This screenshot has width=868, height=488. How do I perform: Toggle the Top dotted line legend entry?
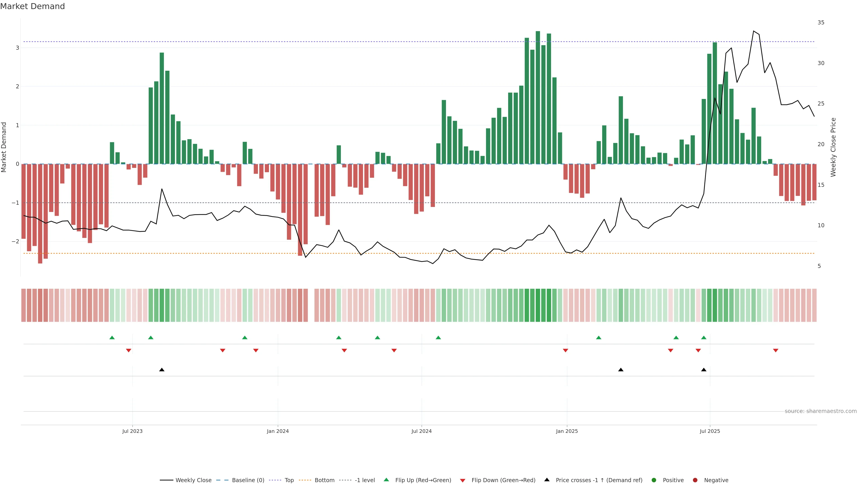point(289,480)
